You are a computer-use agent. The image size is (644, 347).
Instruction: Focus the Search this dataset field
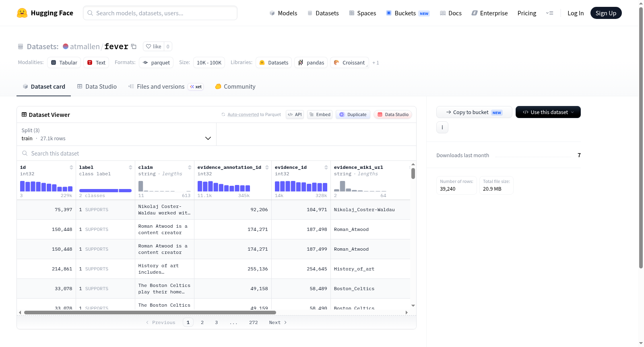217,154
